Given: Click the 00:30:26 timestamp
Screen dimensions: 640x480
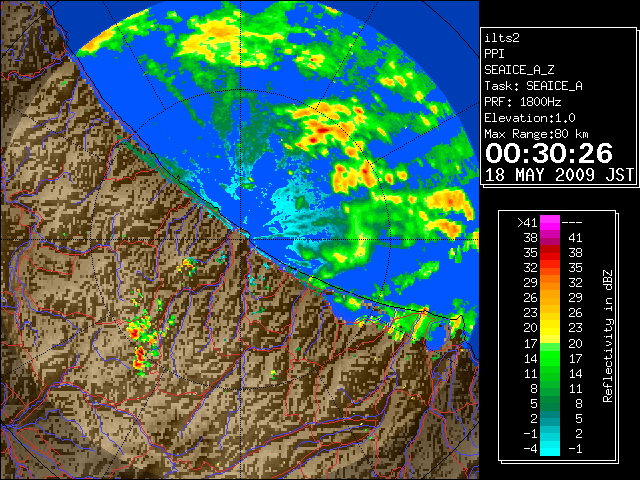Looking at the screenshot, I should click(x=549, y=153).
